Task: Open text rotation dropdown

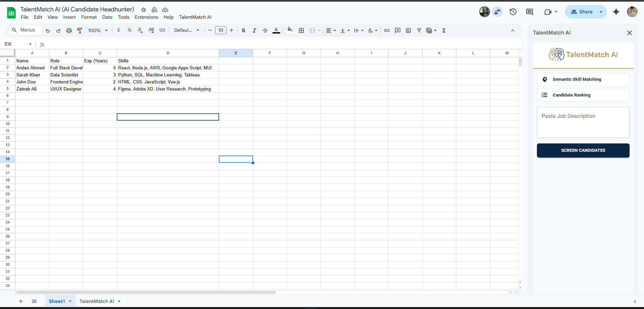Action: 373,30
